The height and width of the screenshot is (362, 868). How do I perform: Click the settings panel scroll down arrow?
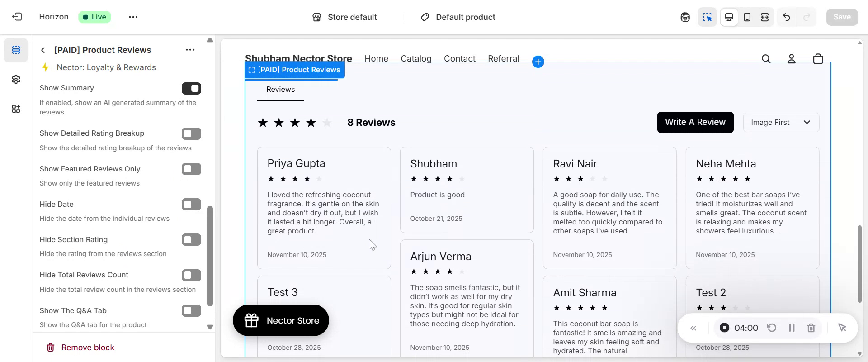click(x=210, y=327)
